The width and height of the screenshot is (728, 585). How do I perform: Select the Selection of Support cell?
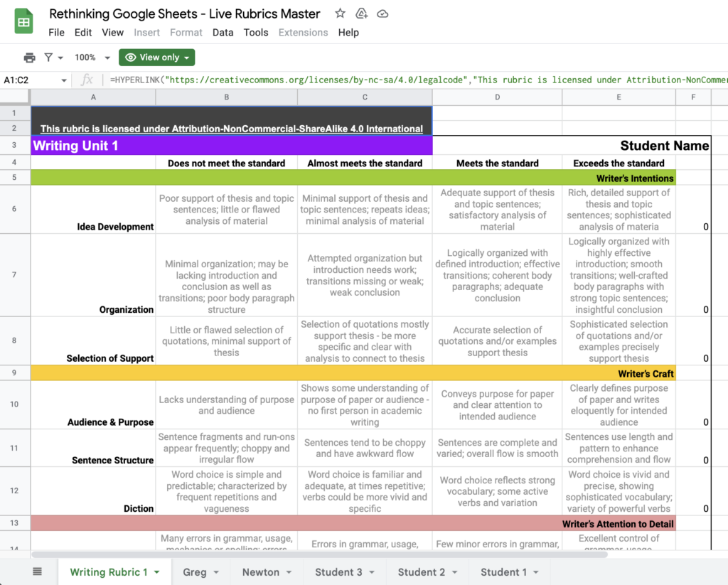[93, 340]
